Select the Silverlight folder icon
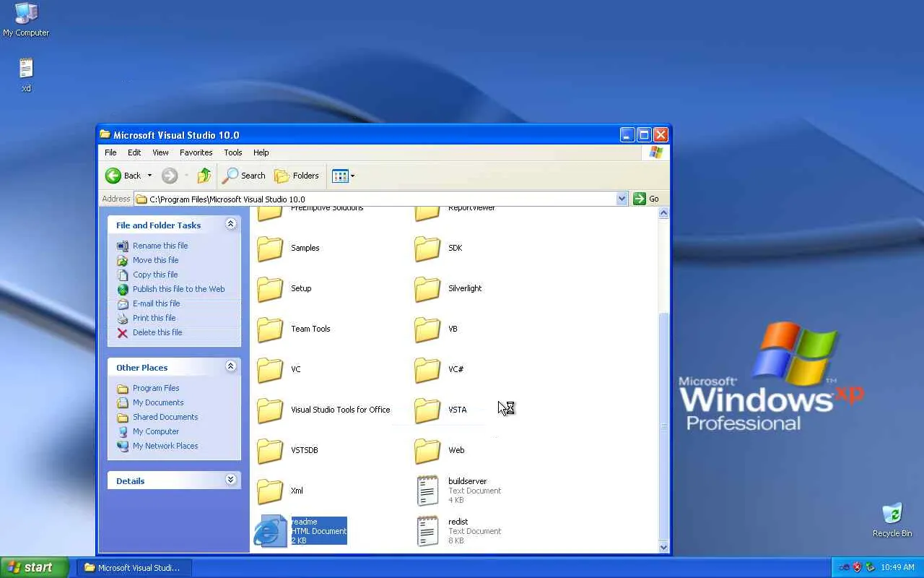Screen dimensions: 924x578 click(427, 289)
